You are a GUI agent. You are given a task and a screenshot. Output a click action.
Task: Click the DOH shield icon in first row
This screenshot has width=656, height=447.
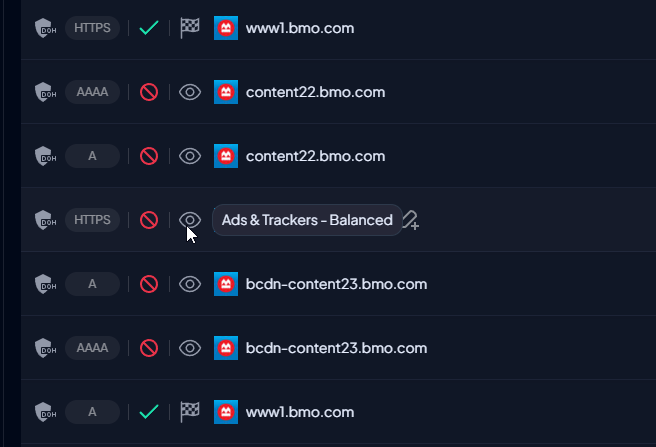coord(45,28)
